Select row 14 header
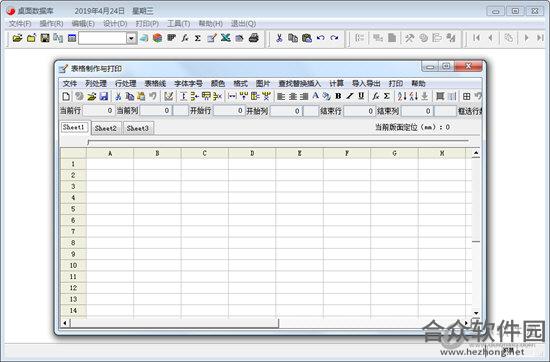 pos(73,310)
